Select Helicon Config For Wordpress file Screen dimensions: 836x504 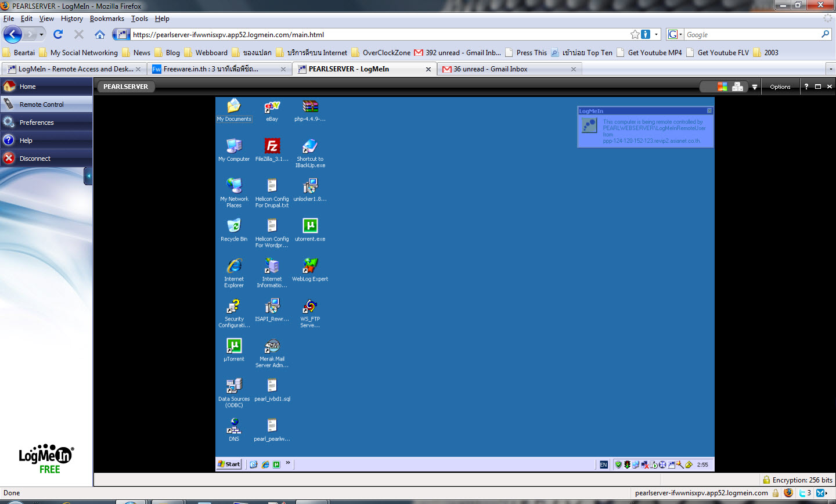click(x=272, y=233)
